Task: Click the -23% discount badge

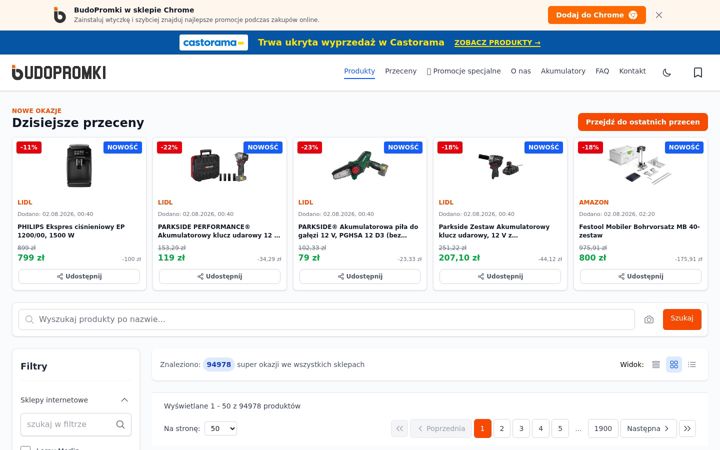Action: click(x=310, y=147)
